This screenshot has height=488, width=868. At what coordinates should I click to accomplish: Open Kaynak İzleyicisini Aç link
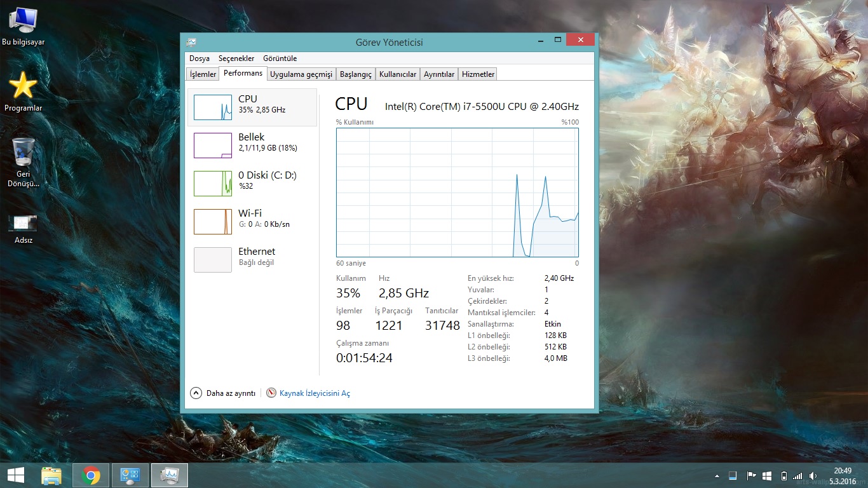[315, 393]
